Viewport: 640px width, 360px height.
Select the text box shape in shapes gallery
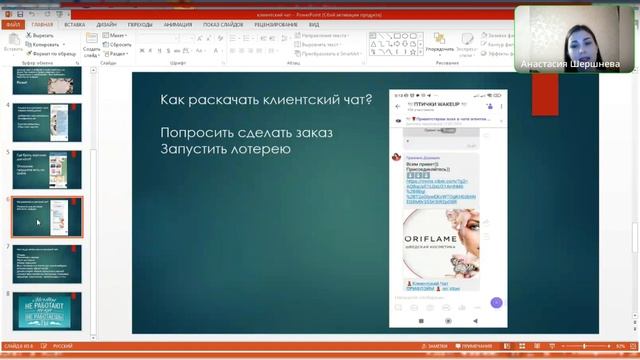[373, 36]
